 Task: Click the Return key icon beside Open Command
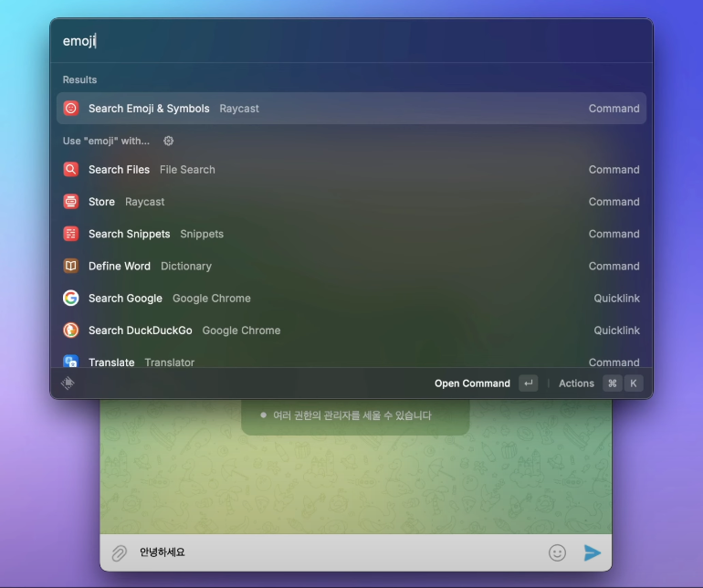[529, 383]
